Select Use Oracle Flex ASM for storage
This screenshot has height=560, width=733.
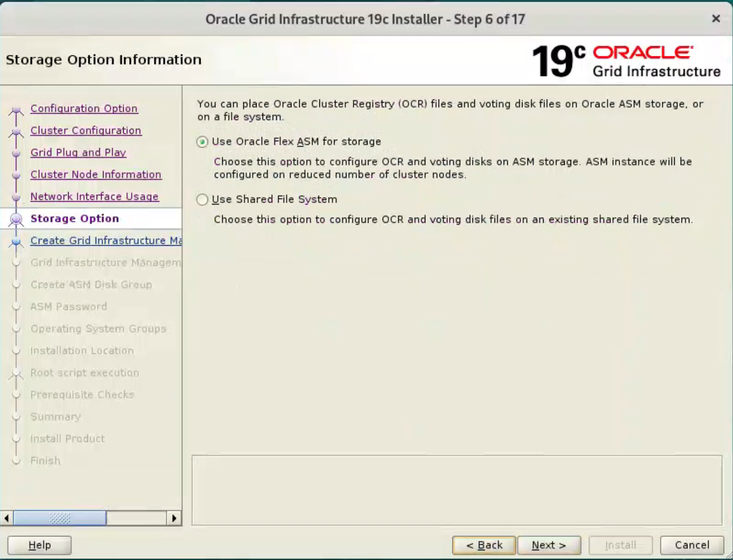coord(202,142)
